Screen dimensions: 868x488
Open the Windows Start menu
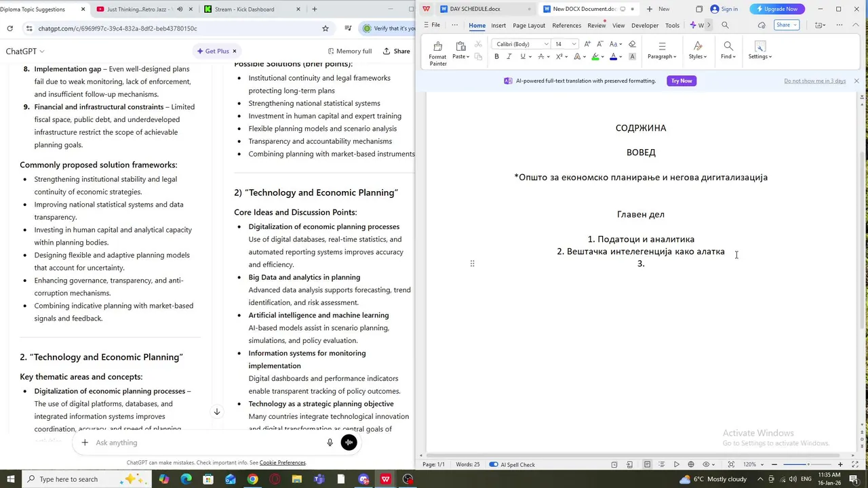pos(10,479)
